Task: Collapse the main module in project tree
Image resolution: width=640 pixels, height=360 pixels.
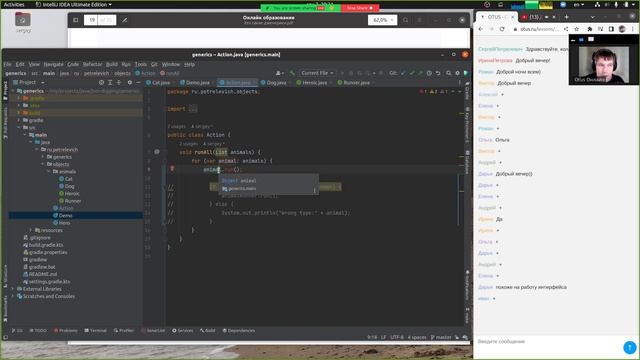Action: click(x=25, y=135)
